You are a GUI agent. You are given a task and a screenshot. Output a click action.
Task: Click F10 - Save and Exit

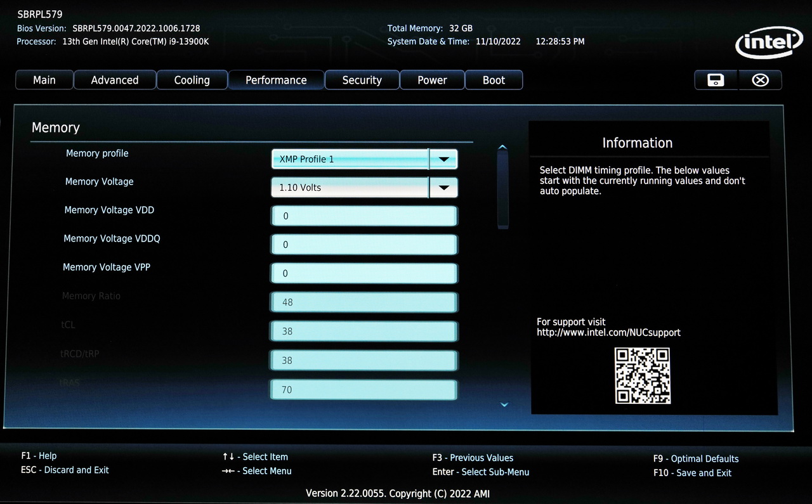[692, 473]
